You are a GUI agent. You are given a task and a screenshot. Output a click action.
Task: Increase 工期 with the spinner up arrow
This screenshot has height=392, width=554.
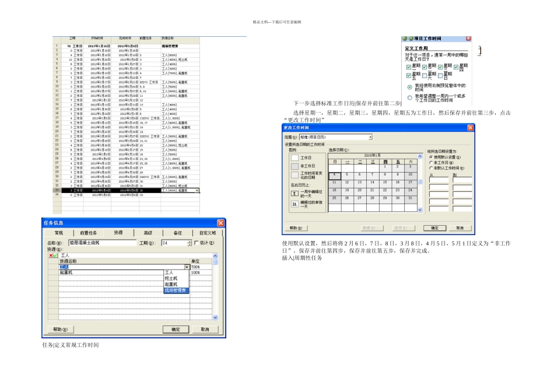[190, 242]
